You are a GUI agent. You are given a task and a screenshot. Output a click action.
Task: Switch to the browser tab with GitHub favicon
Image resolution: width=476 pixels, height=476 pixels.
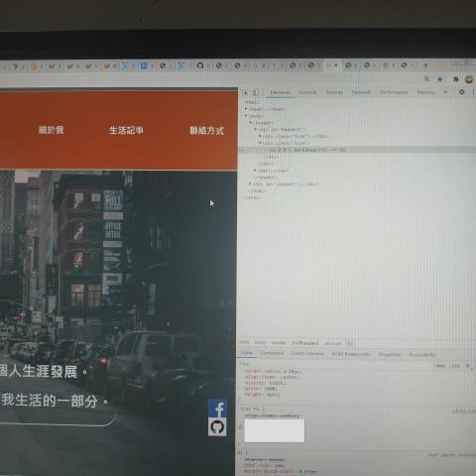pos(200,65)
